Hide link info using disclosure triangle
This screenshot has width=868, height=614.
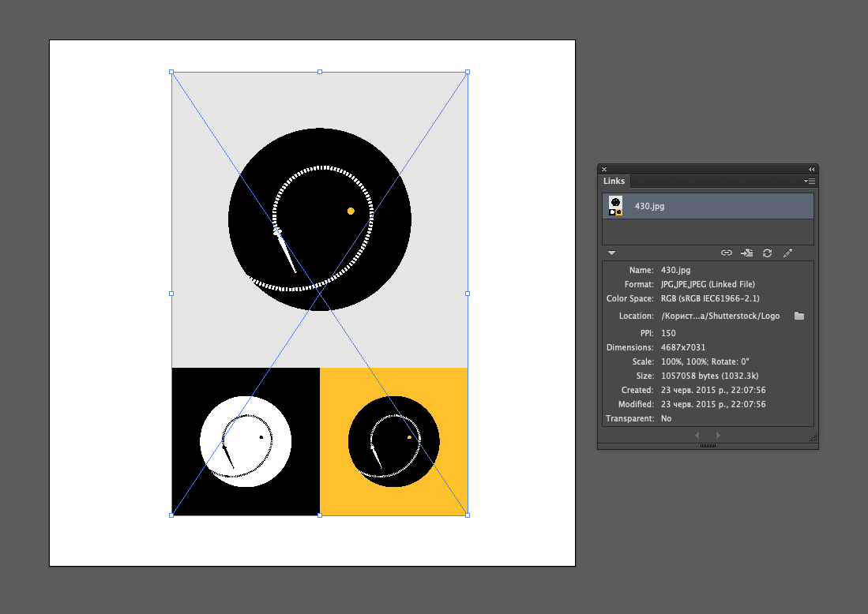click(611, 253)
